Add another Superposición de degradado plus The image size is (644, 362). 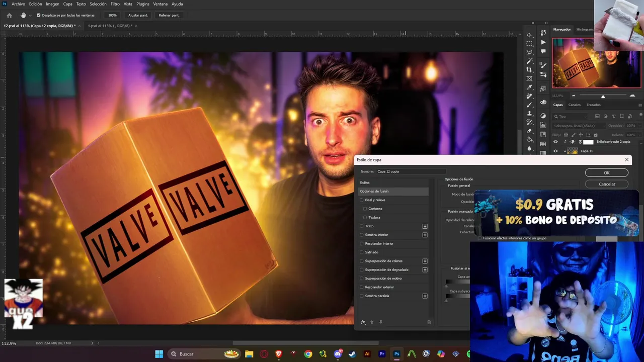pyautogui.click(x=425, y=269)
